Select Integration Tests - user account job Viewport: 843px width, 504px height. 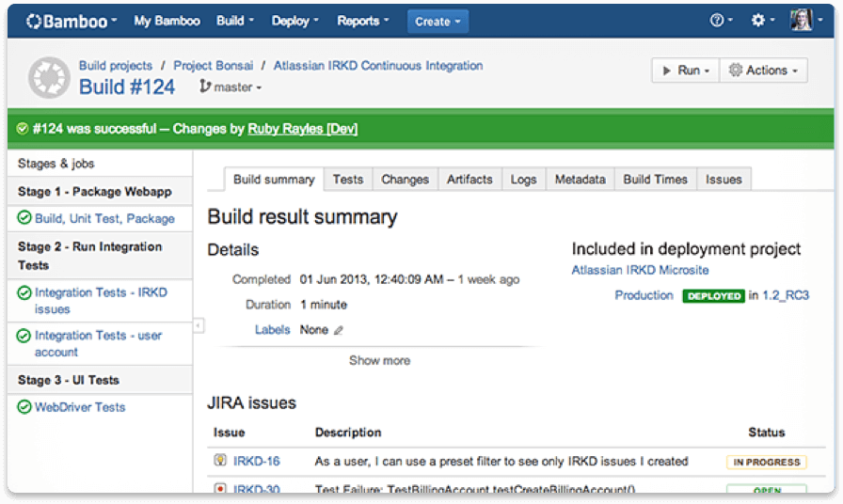click(98, 343)
